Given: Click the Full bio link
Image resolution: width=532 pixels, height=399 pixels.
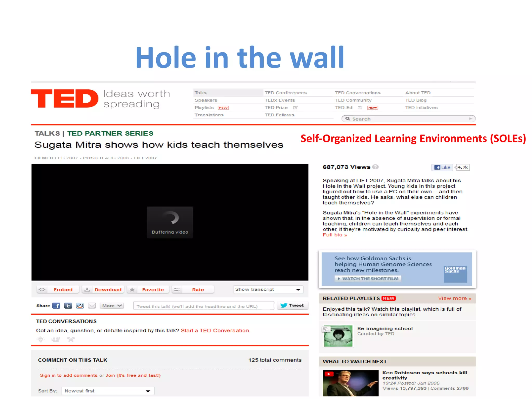Looking at the screenshot, I should [335, 235].
